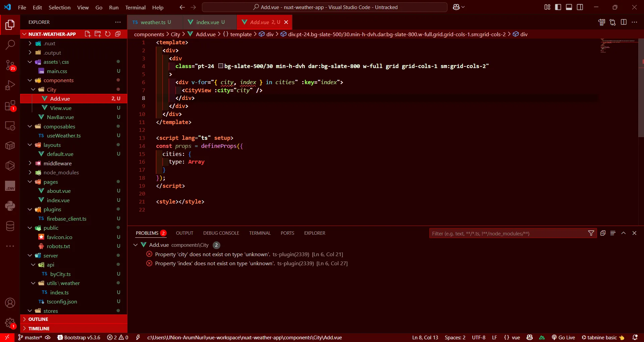Open the Selection menu
Image resolution: width=644 pixels, height=342 pixels.
[x=59, y=7]
